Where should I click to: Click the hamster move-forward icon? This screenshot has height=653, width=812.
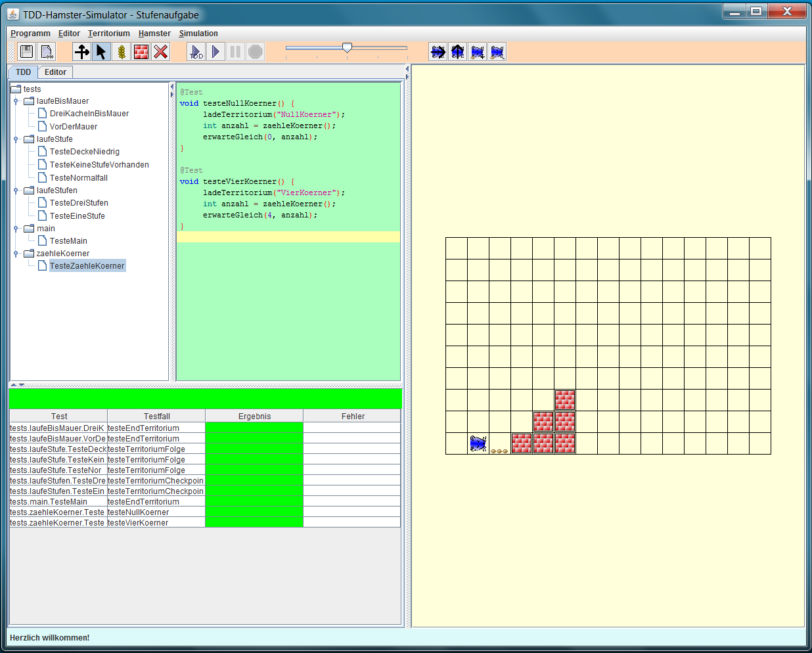pyautogui.click(x=438, y=52)
